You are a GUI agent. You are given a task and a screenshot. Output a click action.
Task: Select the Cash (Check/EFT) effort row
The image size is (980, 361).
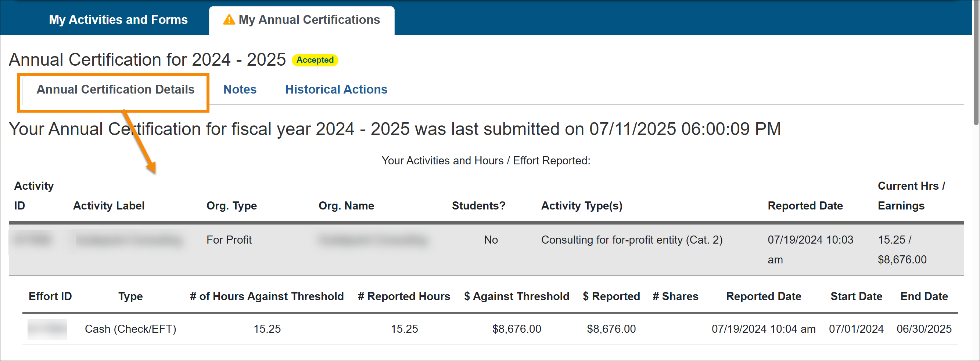pyautogui.click(x=490, y=329)
